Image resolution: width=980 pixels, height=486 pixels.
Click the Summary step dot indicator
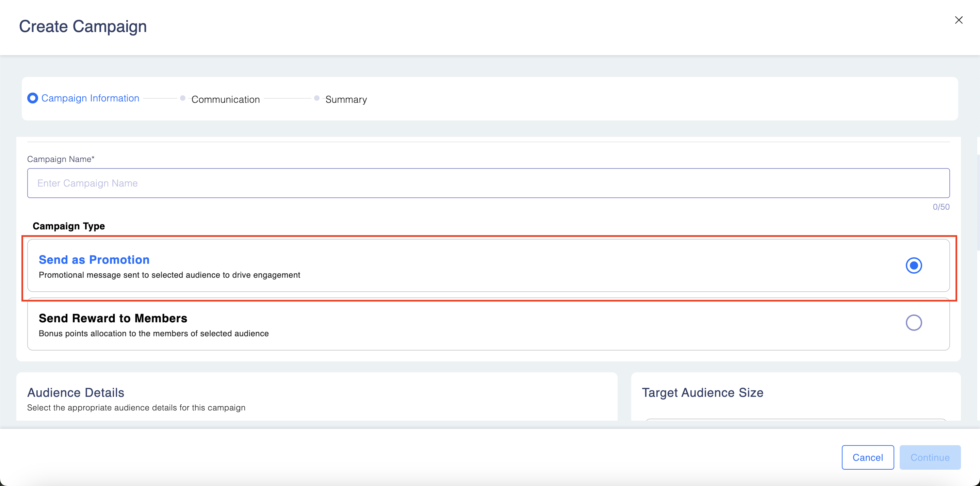click(316, 98)
